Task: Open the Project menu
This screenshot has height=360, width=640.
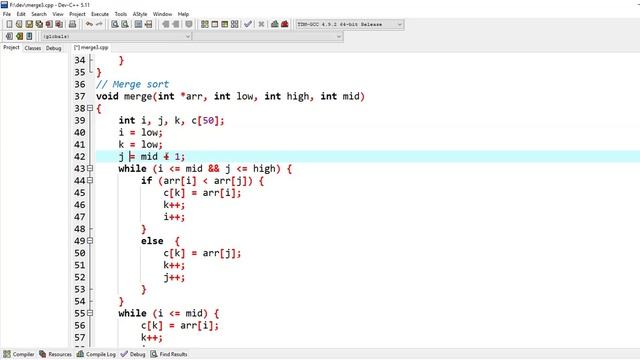Action: coord(77,14)
